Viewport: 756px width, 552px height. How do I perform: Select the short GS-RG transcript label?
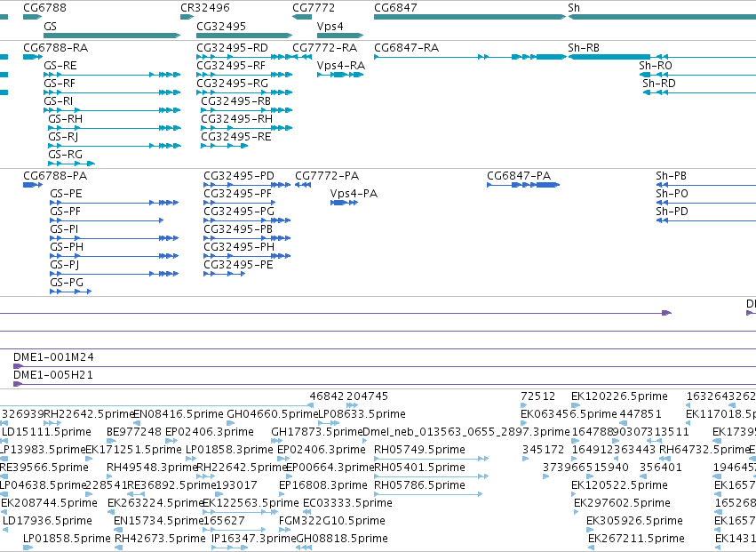65,155
